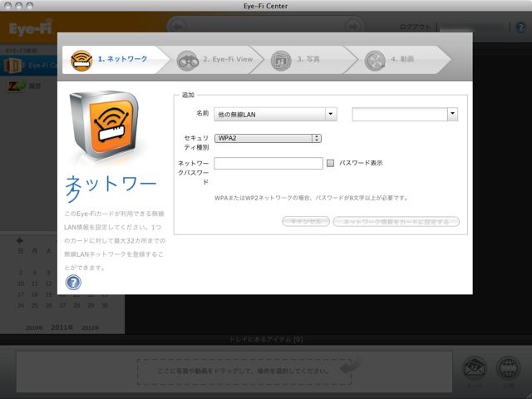Open the WPA2 security type selector
This screenshot has height=399, width=532.
click(x=268, y=138)
